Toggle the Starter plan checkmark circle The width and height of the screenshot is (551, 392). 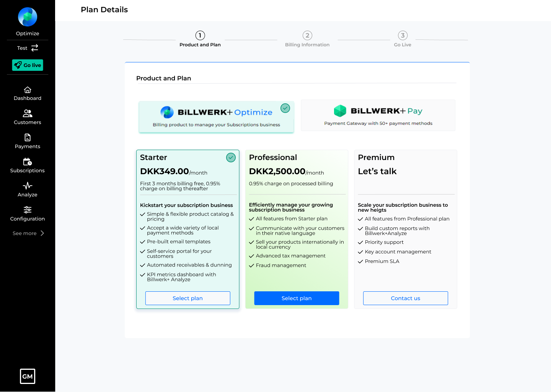tap(231, 157)
